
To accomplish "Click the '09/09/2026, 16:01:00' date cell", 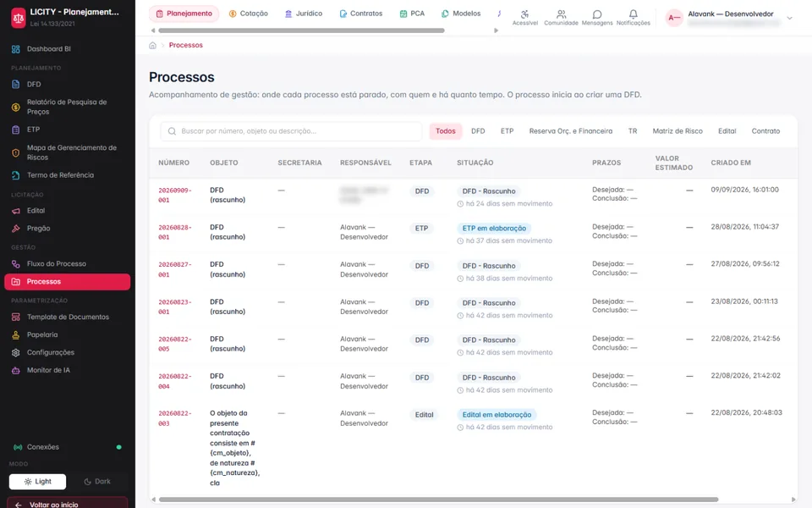I will tap(744, 190).
